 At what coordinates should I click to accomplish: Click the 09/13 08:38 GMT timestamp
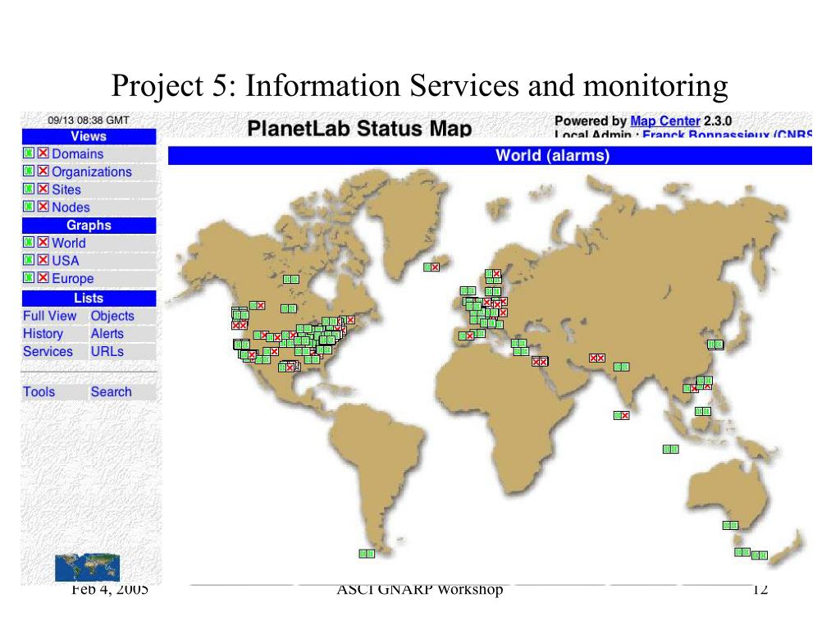[x=89, y=120]
